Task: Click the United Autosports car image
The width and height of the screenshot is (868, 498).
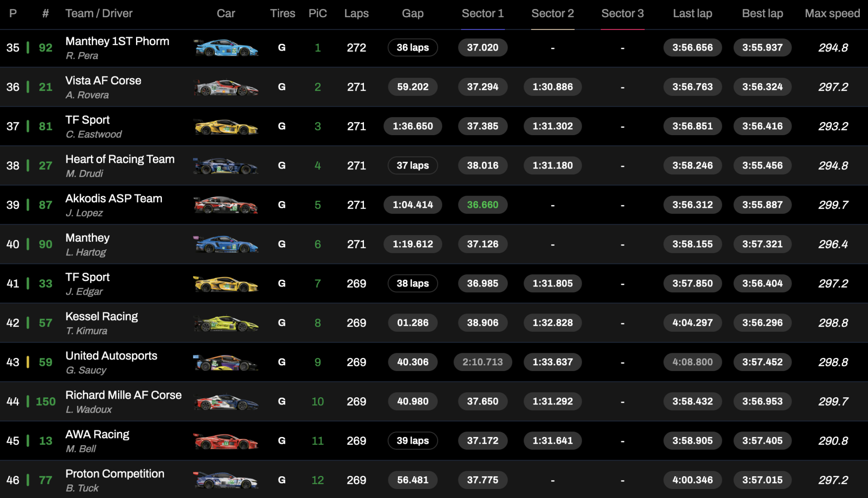Action: coord(226,362)
